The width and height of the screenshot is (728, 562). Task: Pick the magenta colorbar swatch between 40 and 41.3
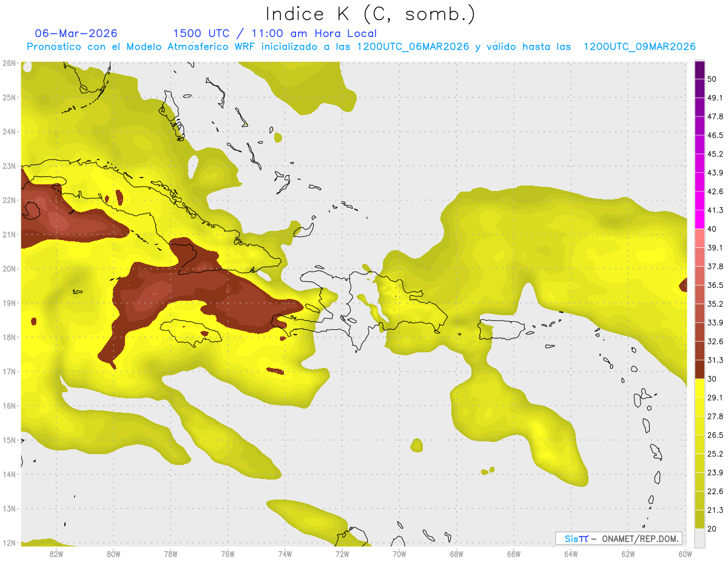699,219
